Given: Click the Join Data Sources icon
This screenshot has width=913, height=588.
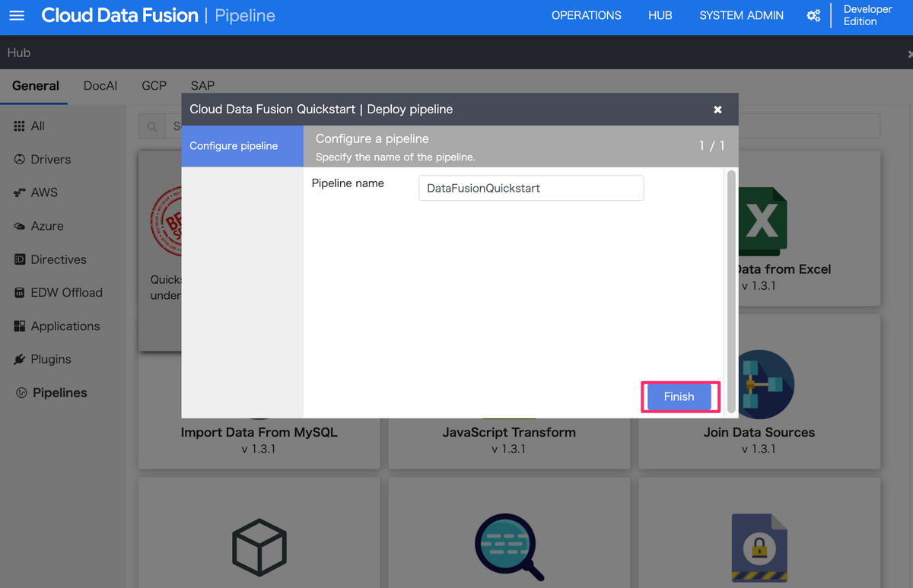Looking at the screenshot, I should pyautogui.click(x=764, y=385).
